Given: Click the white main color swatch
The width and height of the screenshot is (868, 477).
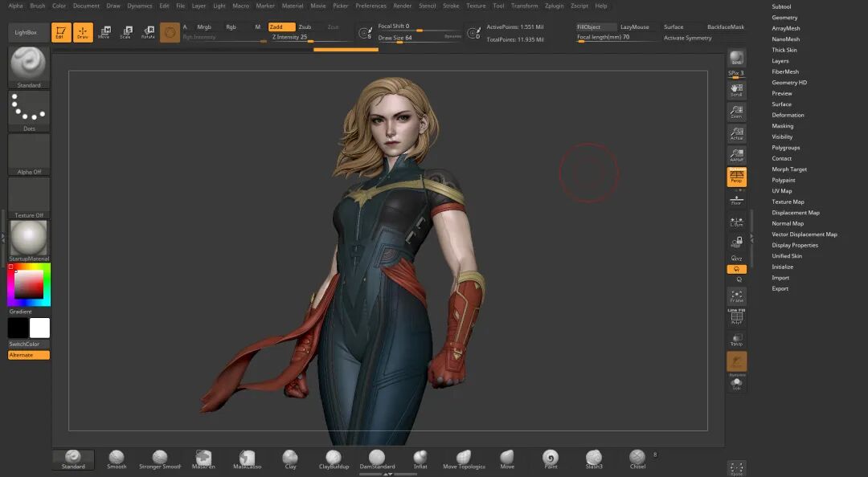Looking at the screenshot, I should coord(39,328).
